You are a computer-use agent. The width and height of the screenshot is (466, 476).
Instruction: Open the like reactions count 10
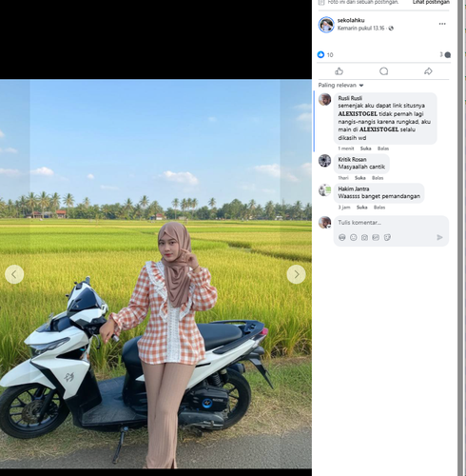pyautogui.click(x=325, y=55)
